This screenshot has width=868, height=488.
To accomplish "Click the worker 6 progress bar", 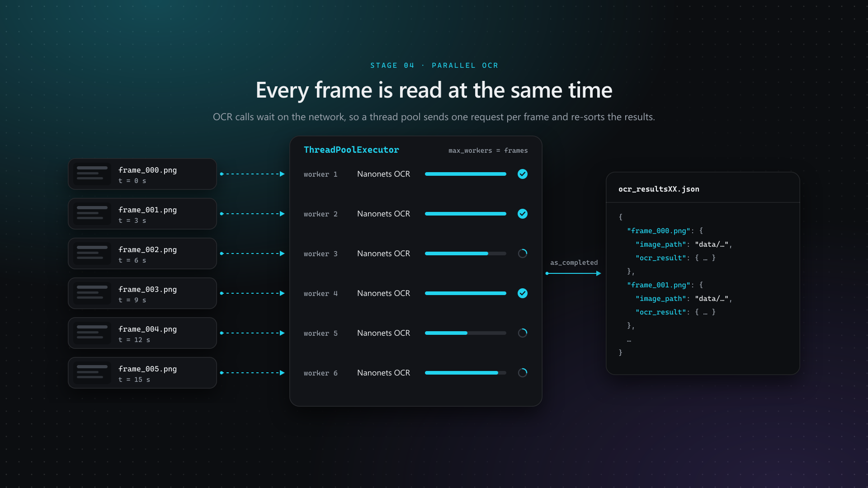I will click(x=466, y=373).
